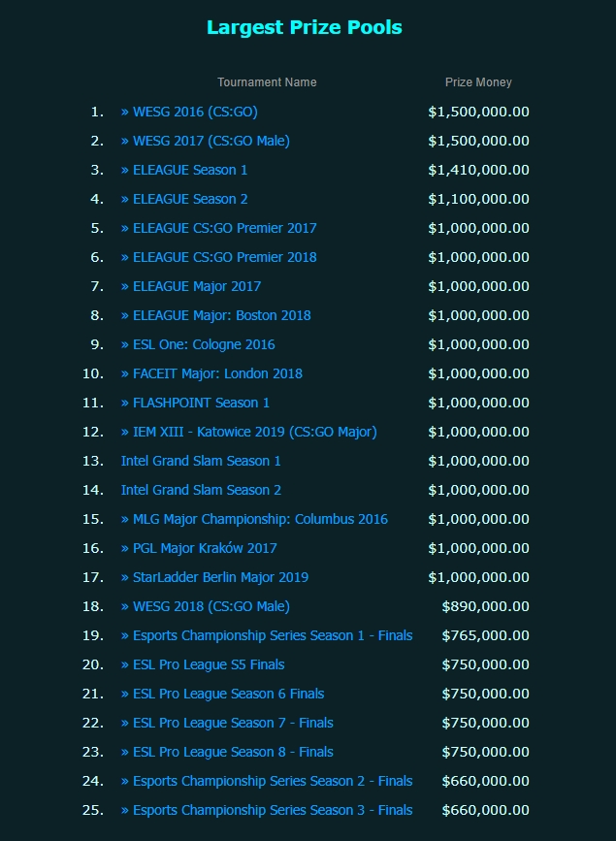
Task: Open the WESG 2016 (CS:GO) tournament link
Action: pyautogui.click(x=189, y=112)
